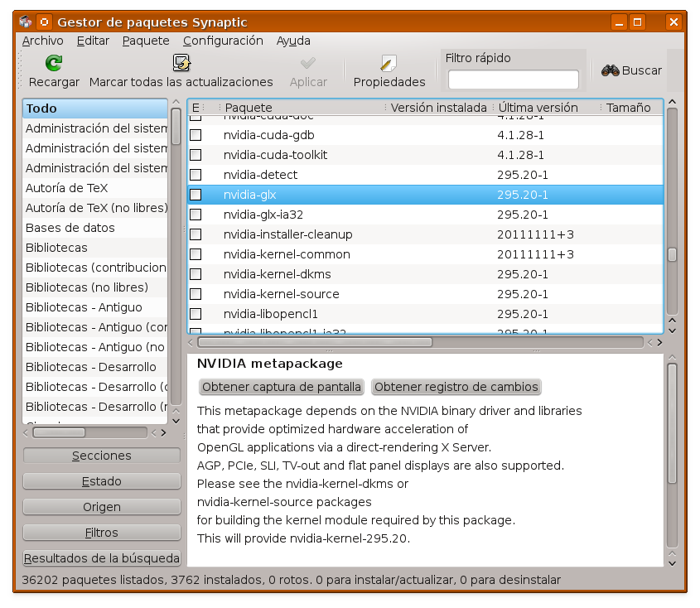Click the category list vertical scrollbar thumb
The height and width of the screenshot is (608, 700).
176,127
